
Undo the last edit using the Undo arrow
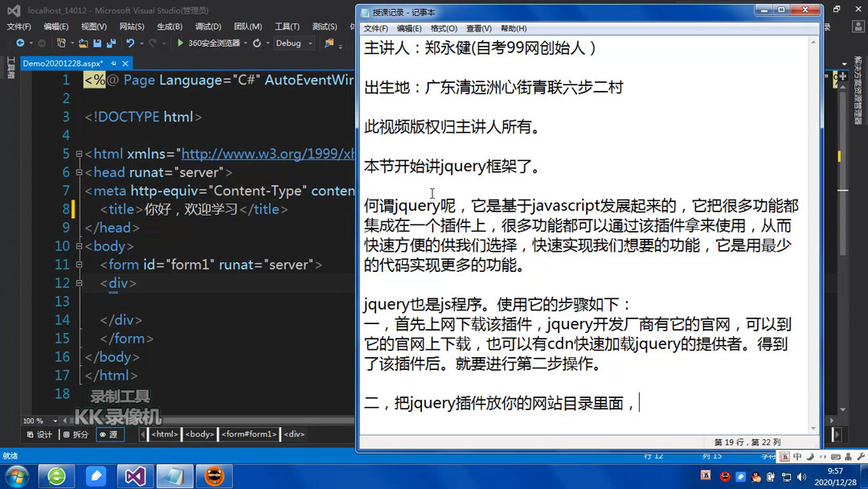(129, 43)
